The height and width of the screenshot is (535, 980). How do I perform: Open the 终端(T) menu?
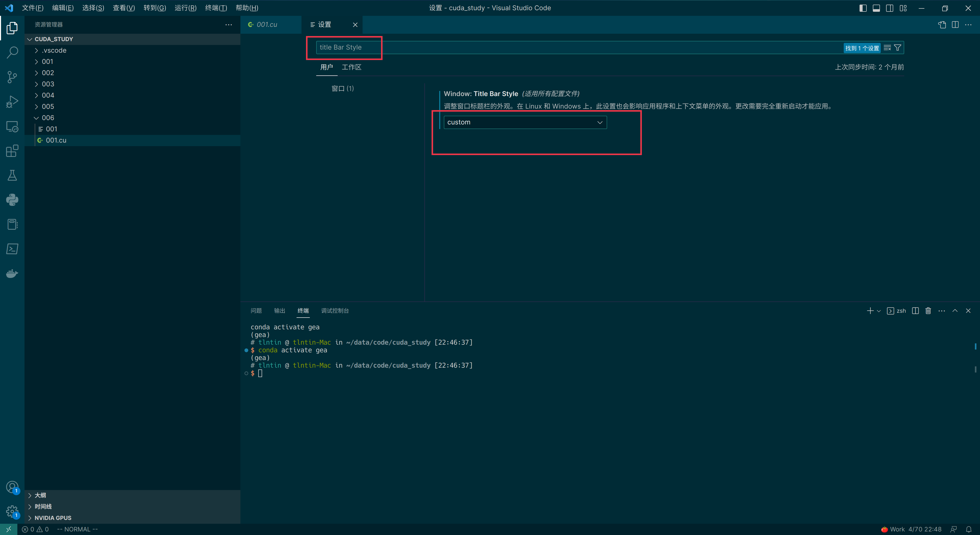(216, 8)
